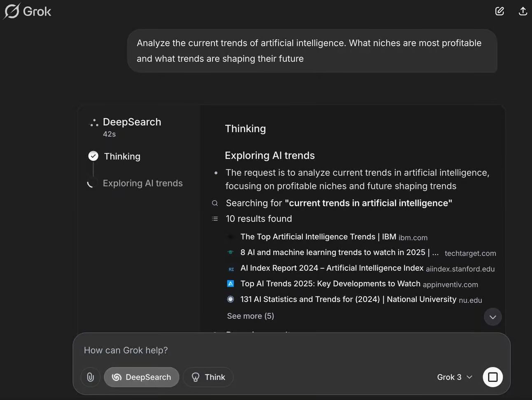Click the search magnifier icon beside Searching for
Screen dimensions: 532x400
(215, 203)
